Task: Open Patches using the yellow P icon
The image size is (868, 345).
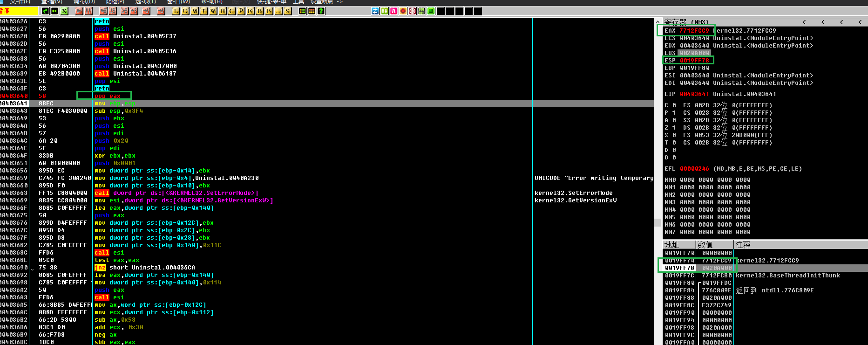Action: pyautogui.click(x=241, y=11)
